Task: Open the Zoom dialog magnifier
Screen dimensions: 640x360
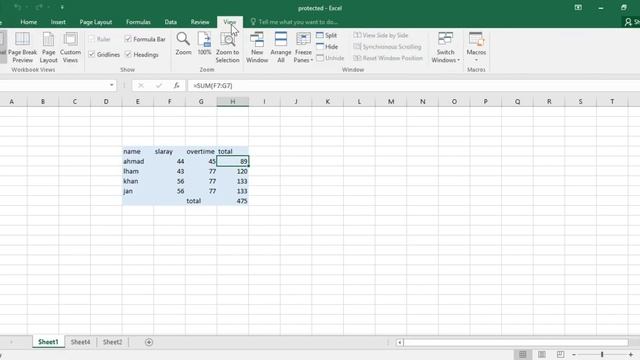Action: tap(183, 44)
